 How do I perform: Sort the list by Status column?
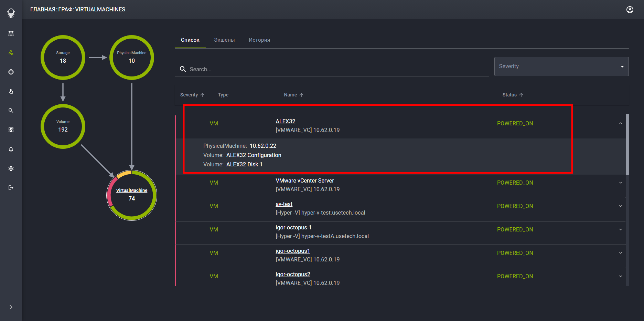point(513,95)
